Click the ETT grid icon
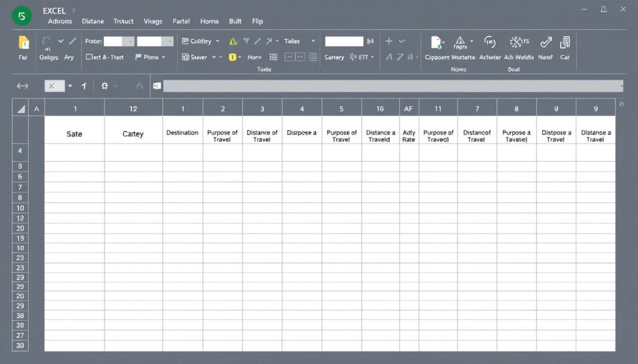 353,57
